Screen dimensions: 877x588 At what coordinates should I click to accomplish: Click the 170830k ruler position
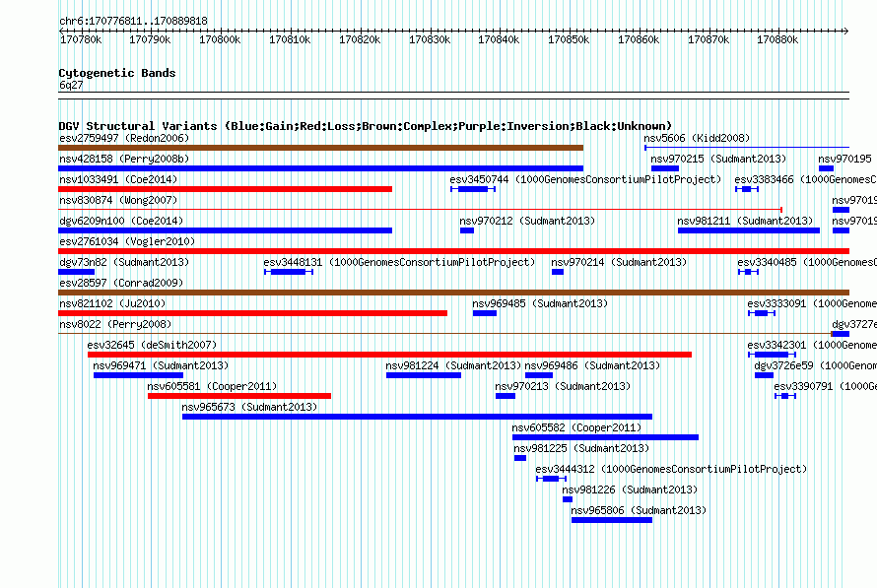[x=430, y=39]
